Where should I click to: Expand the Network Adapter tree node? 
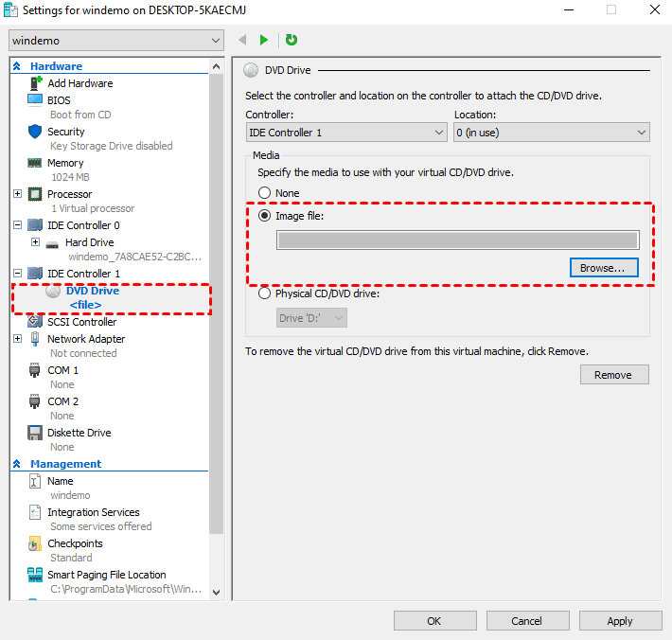(x=18, y=339)
